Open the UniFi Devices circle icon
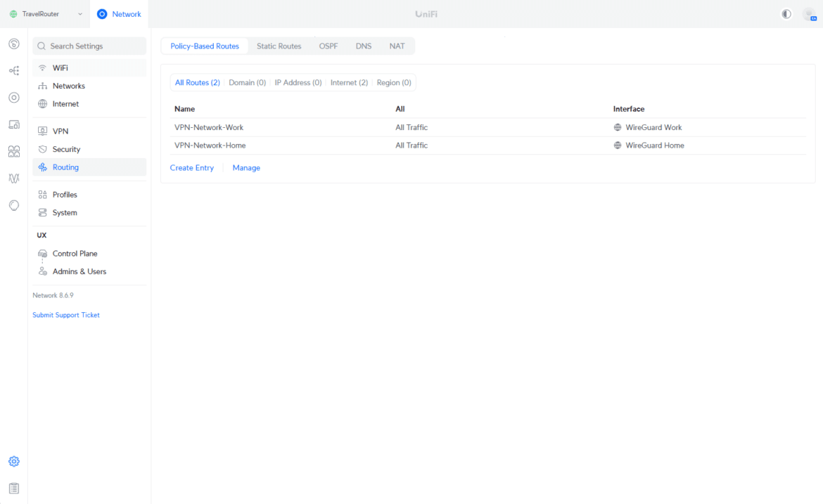823x504 pixels. coord(14,98)
